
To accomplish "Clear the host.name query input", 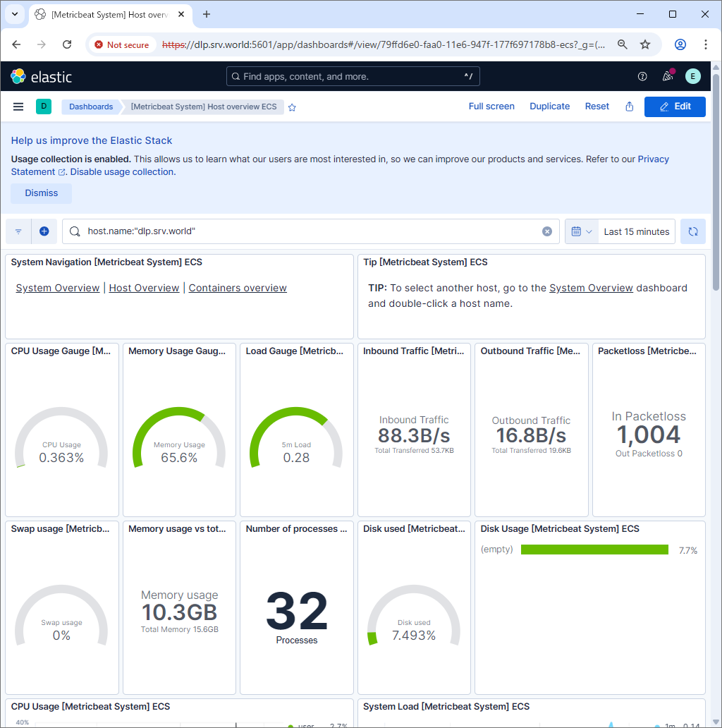I will click(x=546, y=231).
